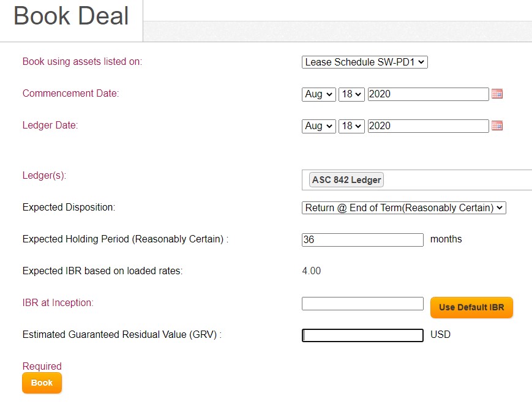This screenshot has height=404, width=532.
Task: Click Expected Holding Period months field
Action: pyautogui.click(x=362, y=239)
